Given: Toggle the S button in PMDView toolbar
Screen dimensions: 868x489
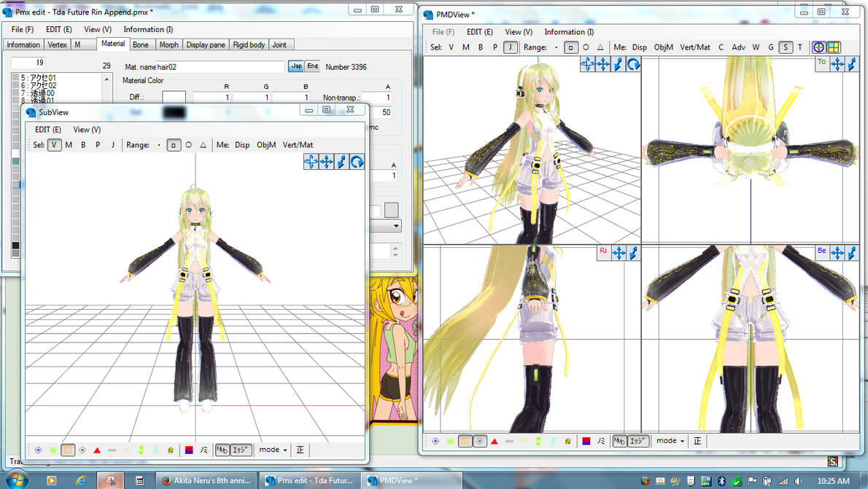Looking at the screenshot, I should 786,47.
